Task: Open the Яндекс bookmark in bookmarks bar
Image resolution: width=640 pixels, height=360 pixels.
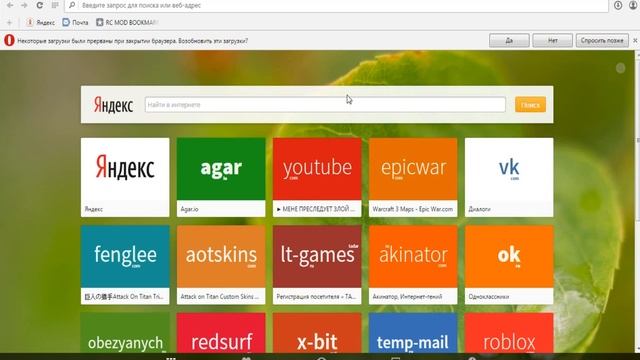Action: 40,22
